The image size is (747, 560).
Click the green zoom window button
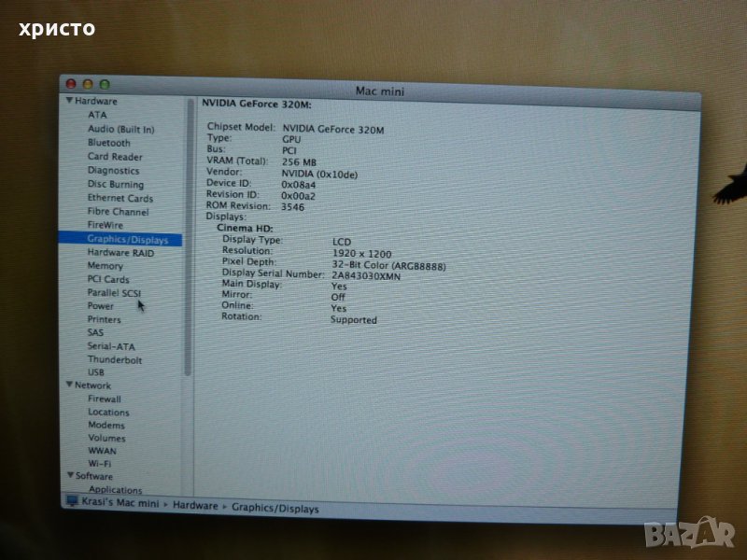tap(105, 85)
